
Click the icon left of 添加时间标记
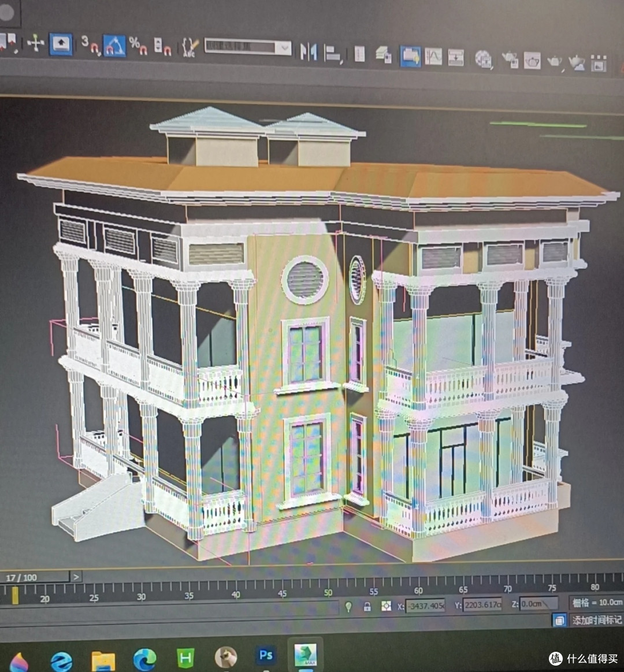(x=559, y=620)
